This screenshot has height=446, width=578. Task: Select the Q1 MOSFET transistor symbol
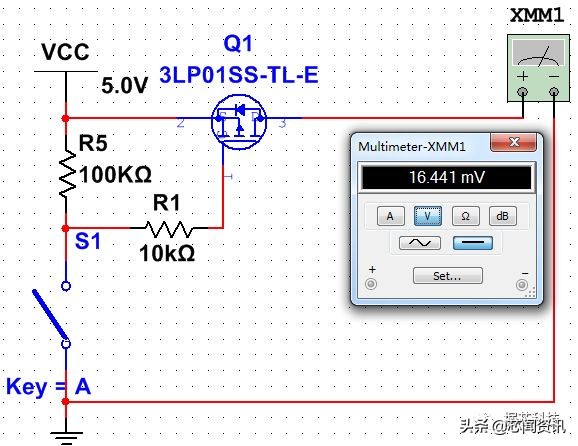pyautogui.click(x=239, y=122)
